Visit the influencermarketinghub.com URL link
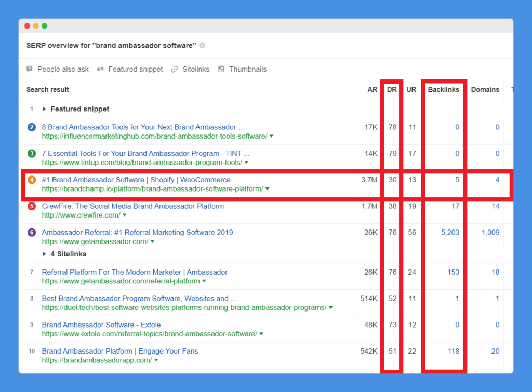This screenshot has height=392, width=532. [155, 136]
